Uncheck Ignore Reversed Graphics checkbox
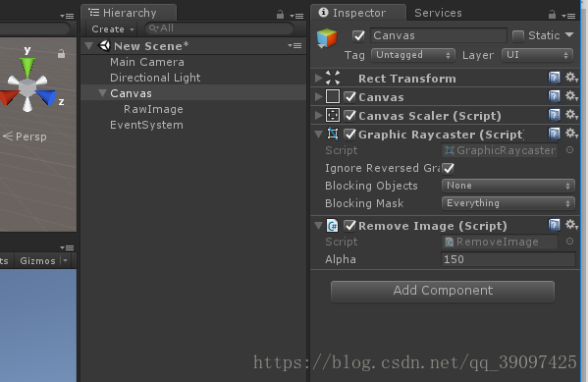 pos(449,169)
